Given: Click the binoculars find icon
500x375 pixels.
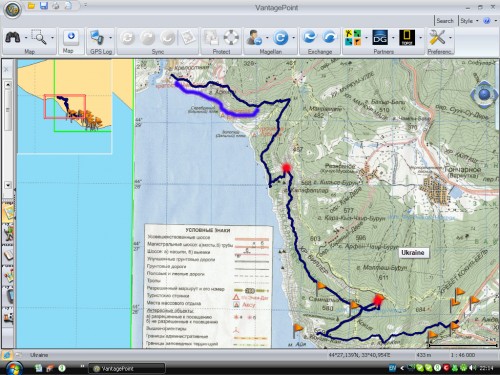Looking at the screenshot, I should [x=13, y=38].
